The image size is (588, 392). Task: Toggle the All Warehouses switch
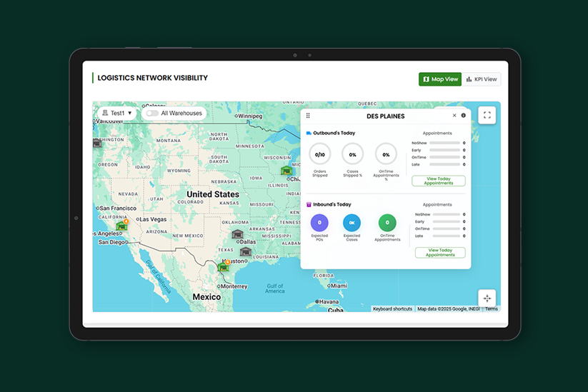click(x=151, y=113)
